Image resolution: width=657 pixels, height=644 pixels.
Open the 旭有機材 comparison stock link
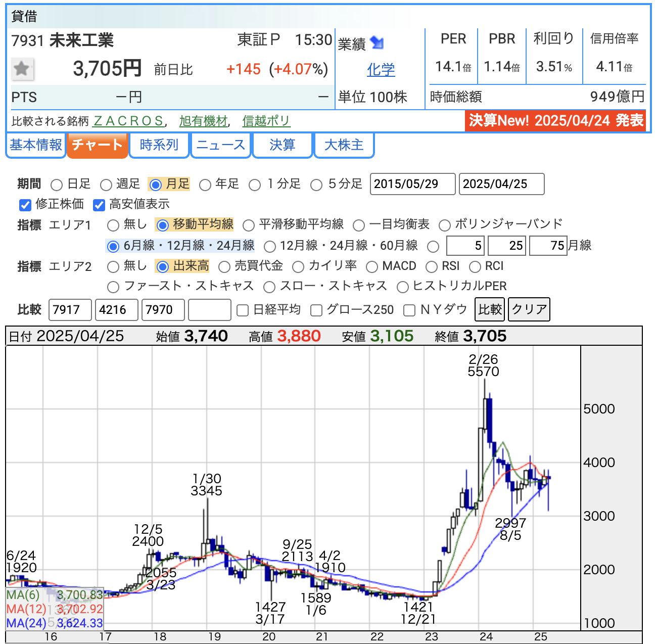click(x=204, y=121)
